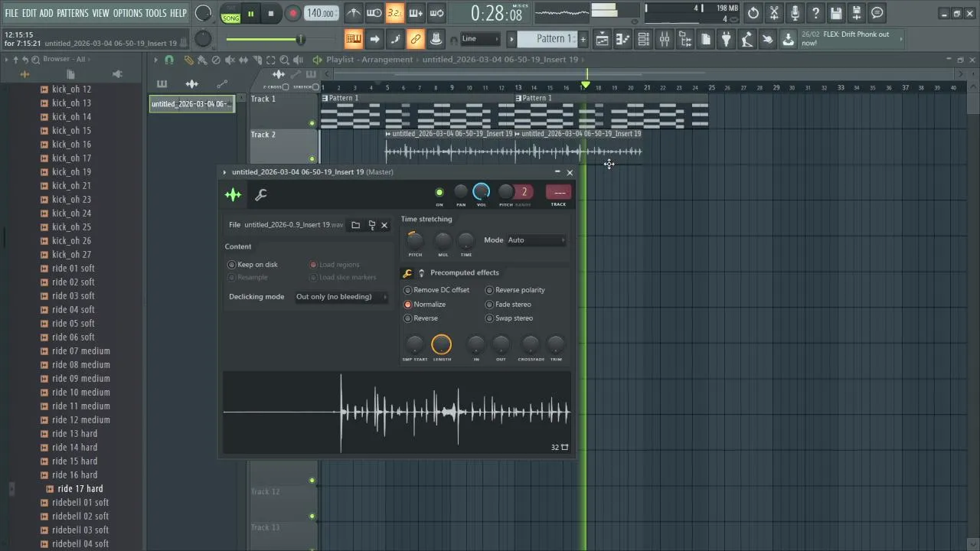Viewport: 980px width, 551px height.
Task: Open the chat/support speech bubble icon
Action: click(877, 13)
